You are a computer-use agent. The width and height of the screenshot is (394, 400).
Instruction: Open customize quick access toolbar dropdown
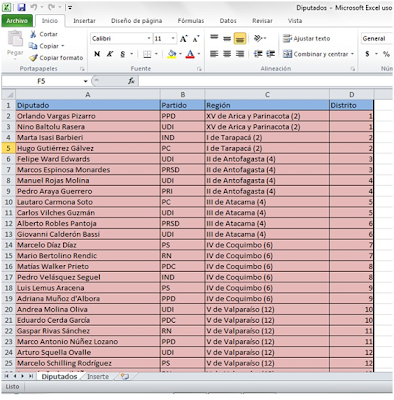70,8
